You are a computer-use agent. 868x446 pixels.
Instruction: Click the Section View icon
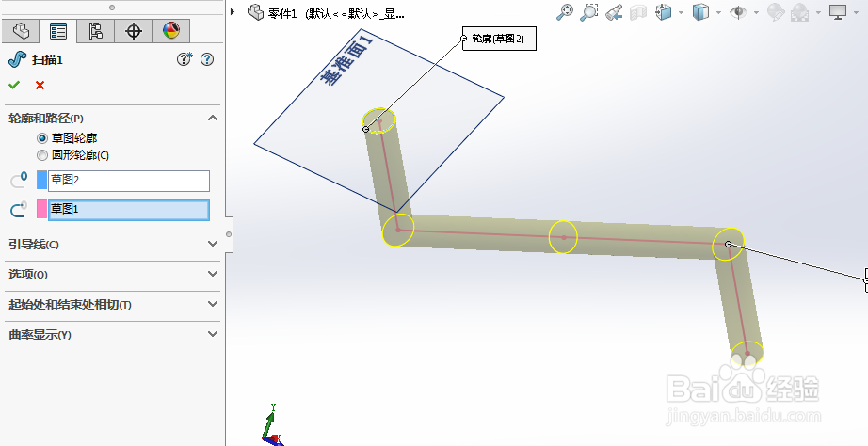click(638, 12)
